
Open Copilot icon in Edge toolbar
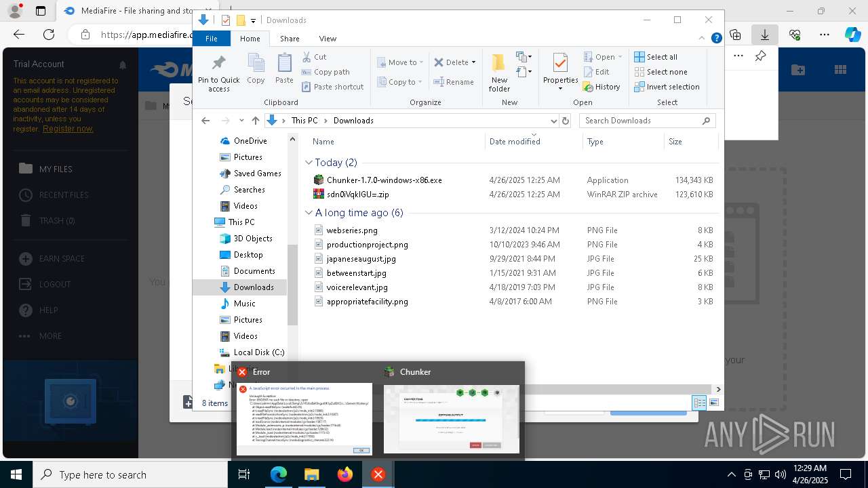[852, 34]
